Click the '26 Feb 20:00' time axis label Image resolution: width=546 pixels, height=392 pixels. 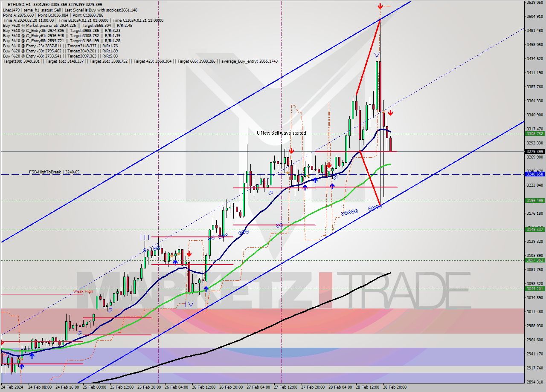pos(231,387)
